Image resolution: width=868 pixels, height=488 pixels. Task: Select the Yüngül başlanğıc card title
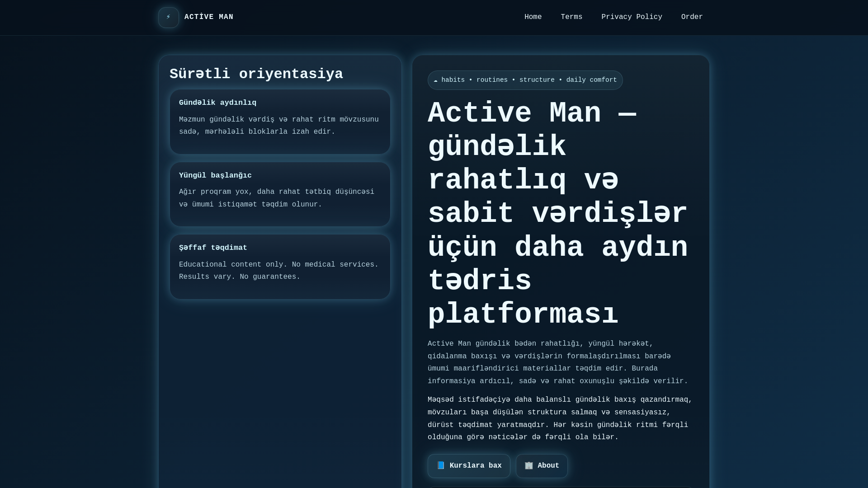[215, 175]
